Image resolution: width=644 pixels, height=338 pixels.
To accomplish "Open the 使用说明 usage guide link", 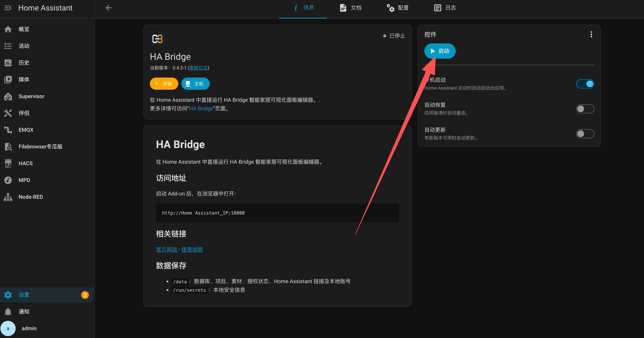I will pyautogui.click(x=192, y=250).
